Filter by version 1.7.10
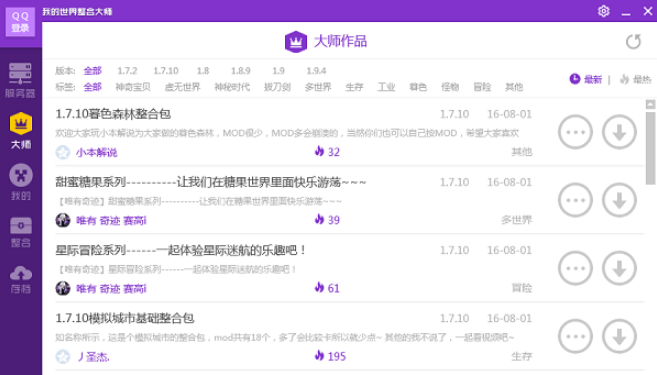 pyautogui.click(x=166, y=71)
